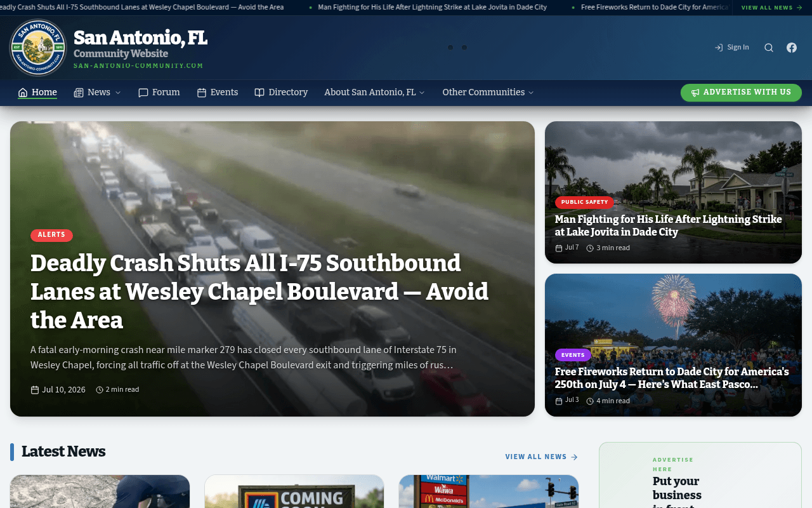
Task: Click the Home house icon
Action: [x=23, y=93]
